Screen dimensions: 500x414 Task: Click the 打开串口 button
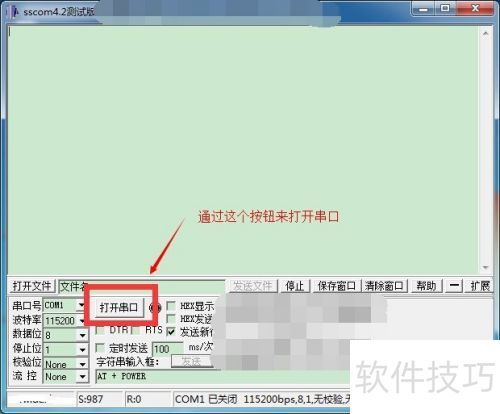[118, 307]
